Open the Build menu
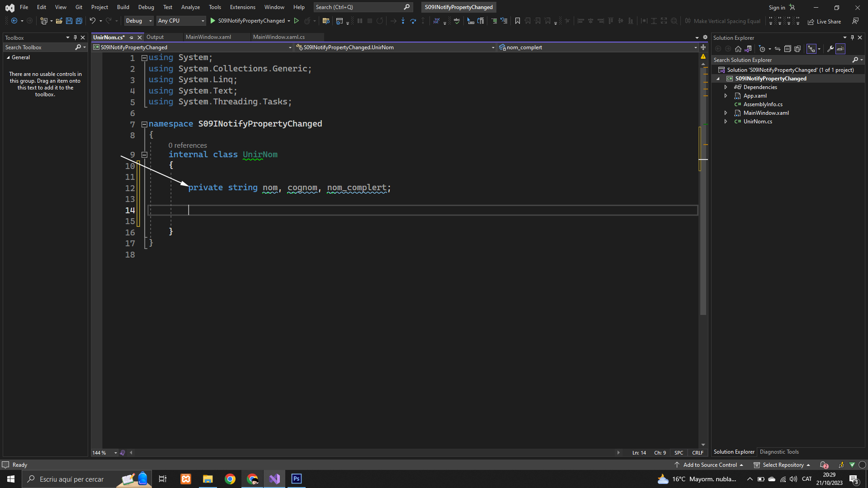The width and height of the screenshot is (868, 488). (x=123, y=7)
